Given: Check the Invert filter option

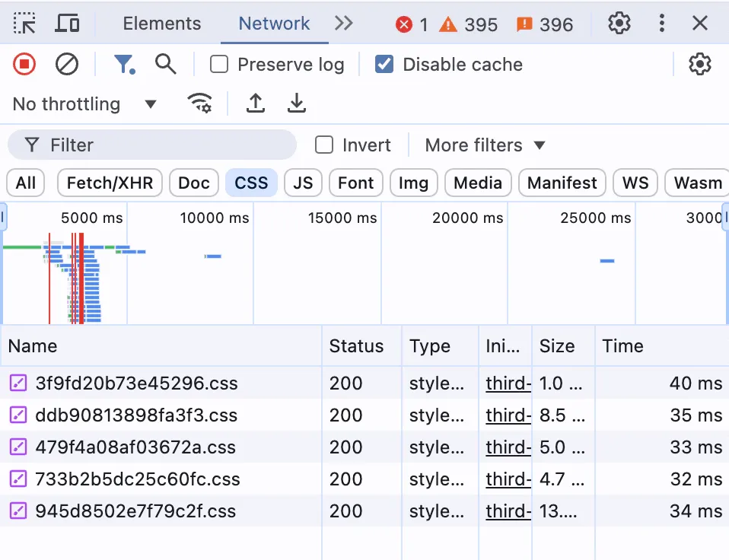Looking at the screenshot, I should (x=324, y=145).
